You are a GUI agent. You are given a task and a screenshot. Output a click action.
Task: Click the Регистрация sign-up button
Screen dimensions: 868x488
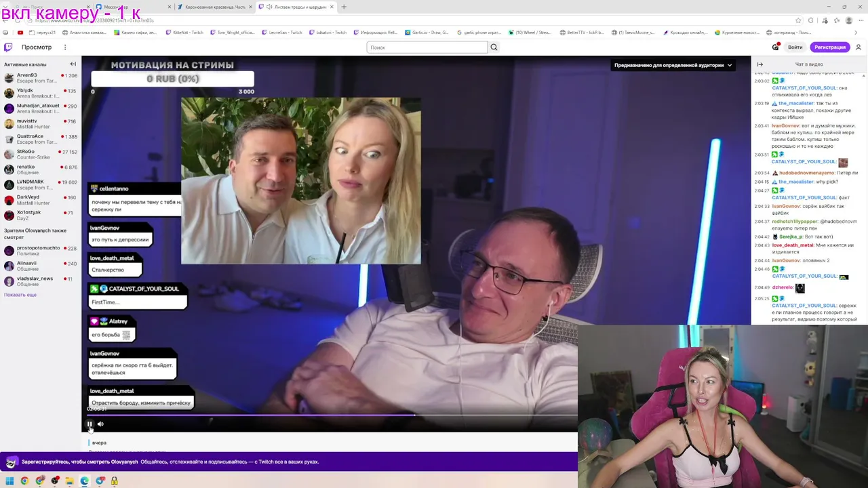830,47
